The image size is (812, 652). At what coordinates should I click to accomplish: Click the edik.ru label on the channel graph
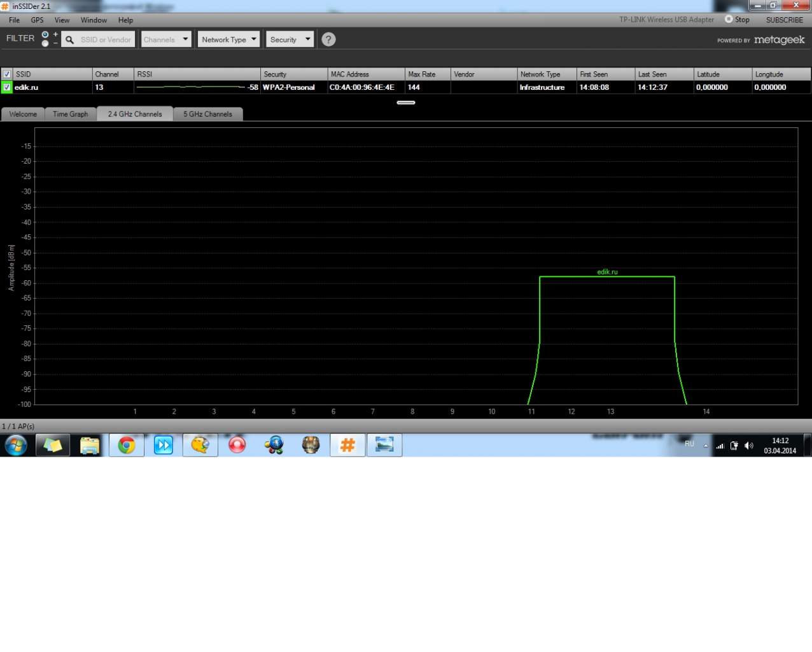click(x=607, y=272)
